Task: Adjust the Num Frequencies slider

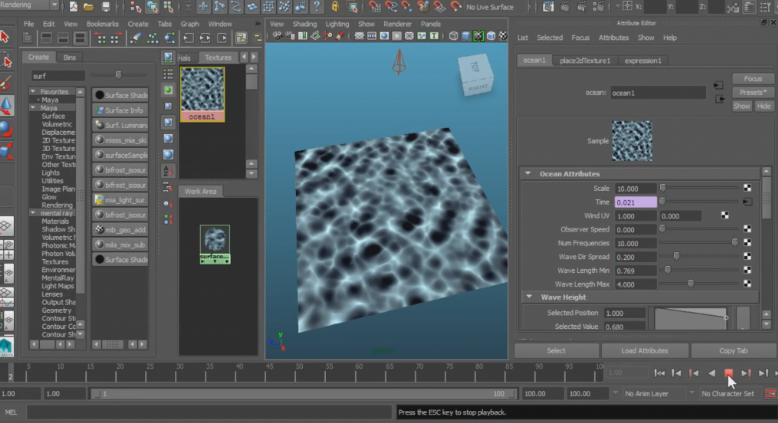Action: (x=735, y=242)
